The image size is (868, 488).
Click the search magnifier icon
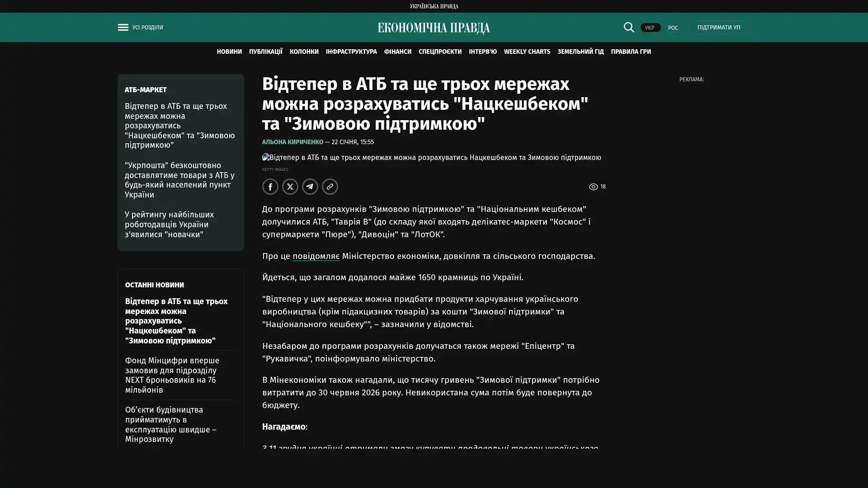pyautogui.click(x=628, y=27)
